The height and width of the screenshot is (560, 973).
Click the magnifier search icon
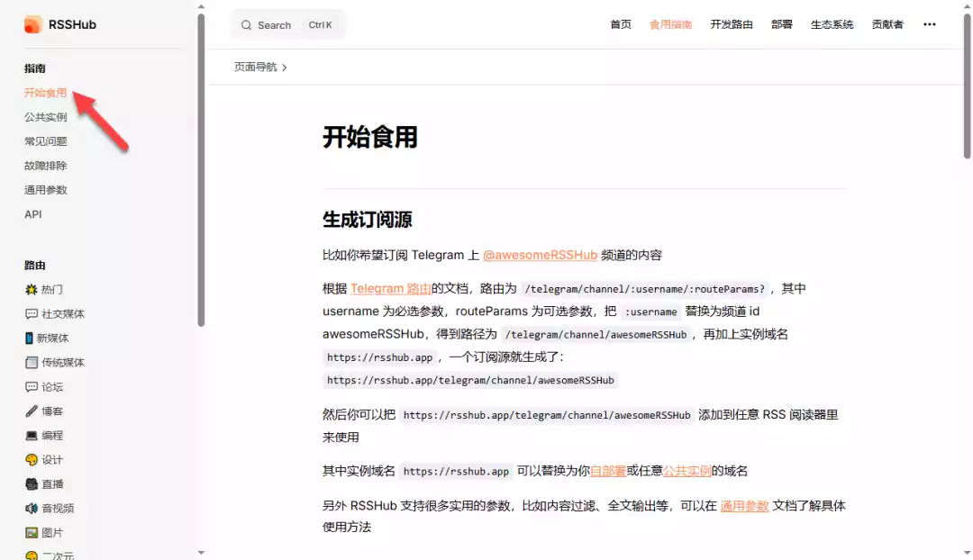pos(246,24)
